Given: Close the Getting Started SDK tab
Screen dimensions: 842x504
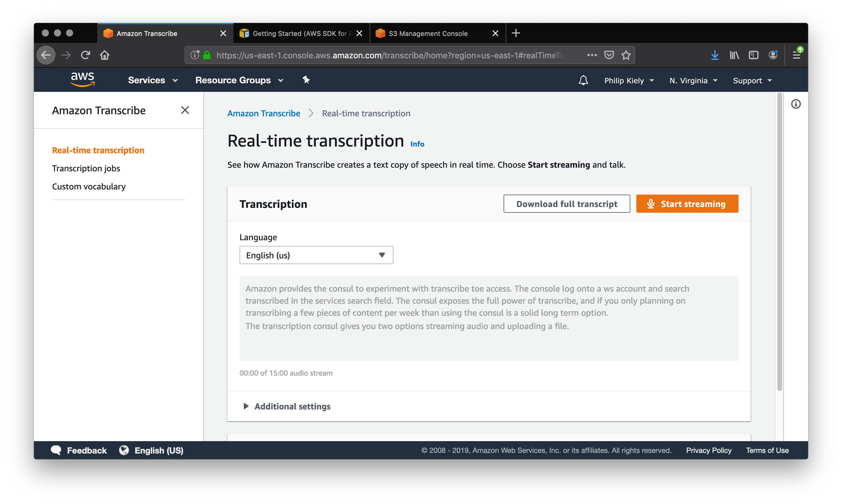Looking at the screenshot, I should click(359, 33).
